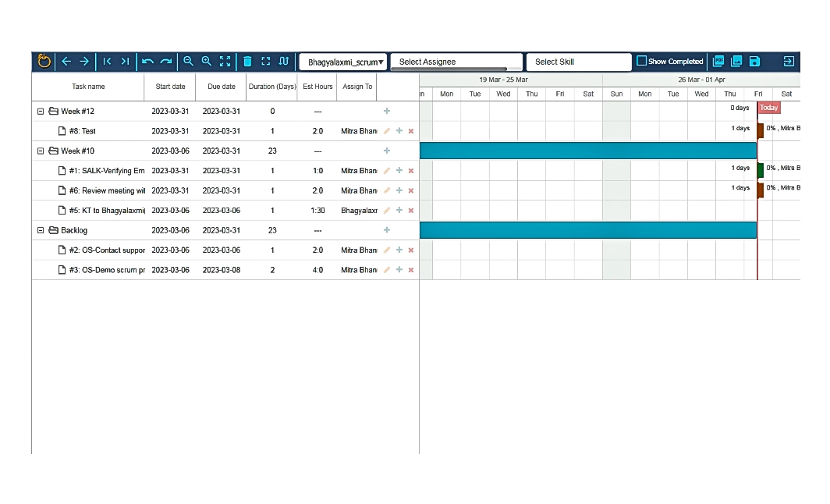Delete task #8: Test using its red x
This screenshot has height=504, width=830.
tap(411, 130)
